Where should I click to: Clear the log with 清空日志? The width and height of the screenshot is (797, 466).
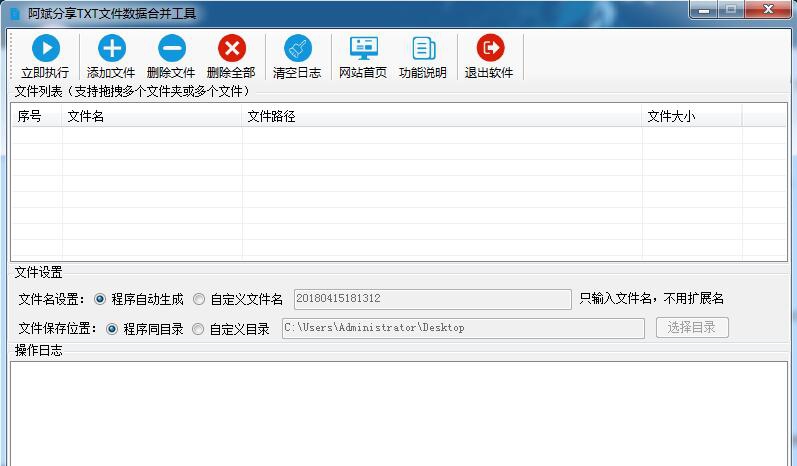[x=297, y=56]
